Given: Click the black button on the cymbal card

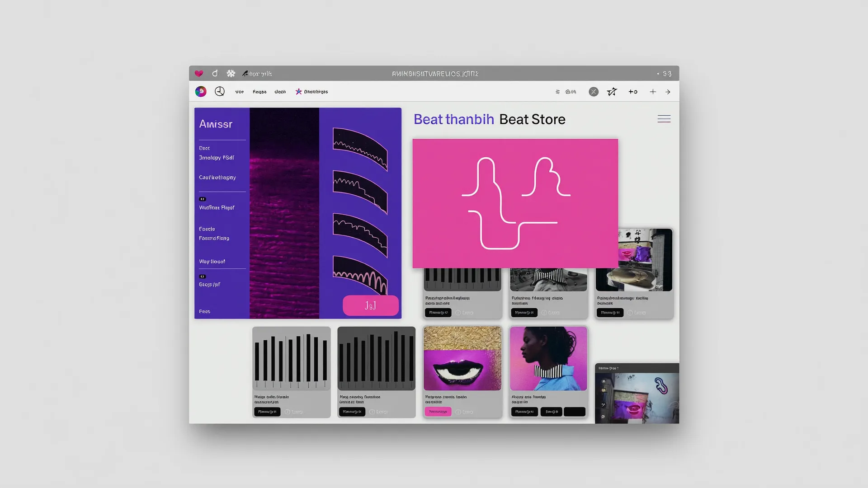Looking at the screenshot, I should coord(610,313).
